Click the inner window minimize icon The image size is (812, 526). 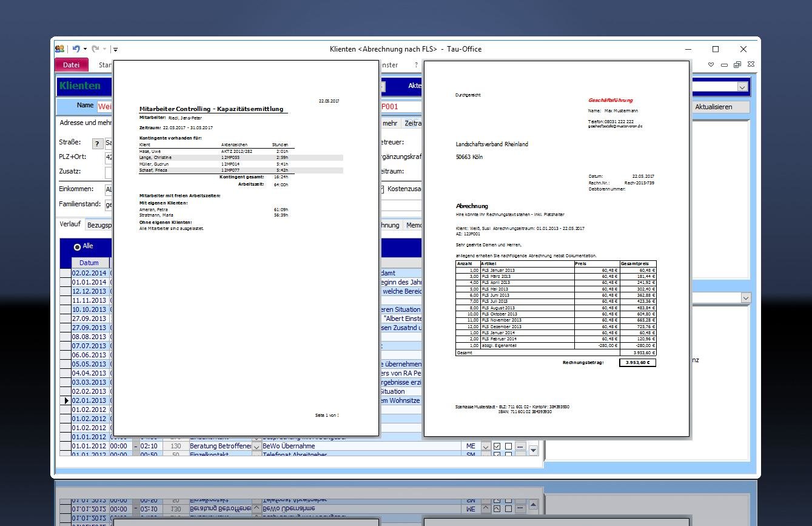click(724, 65)
